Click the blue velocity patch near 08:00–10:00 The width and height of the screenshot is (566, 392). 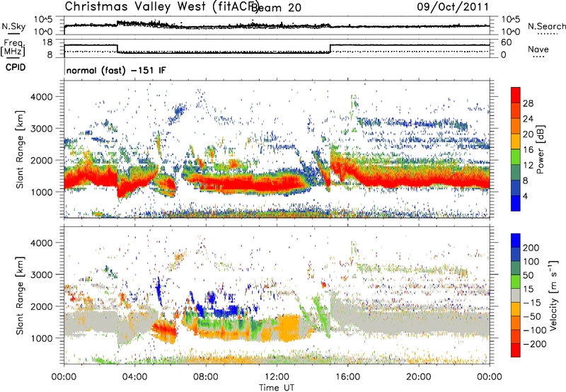224,310
